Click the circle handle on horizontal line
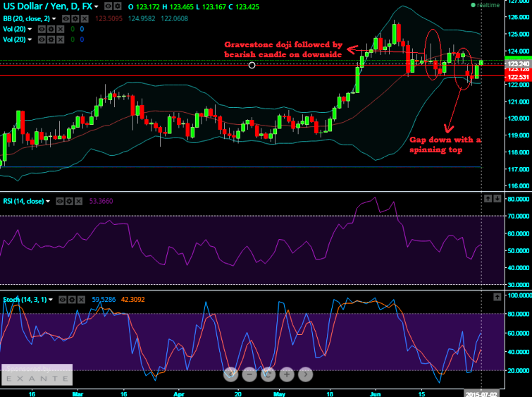This screenshot has height=397, width=532. point(252,65)
